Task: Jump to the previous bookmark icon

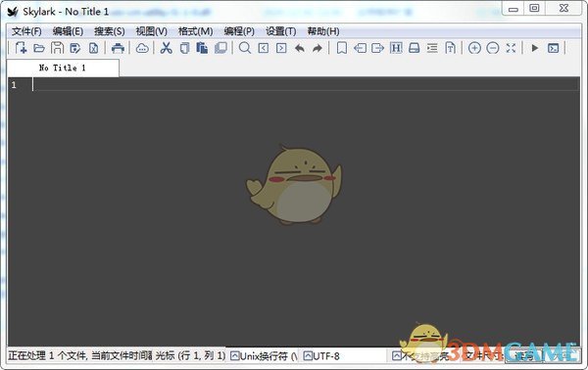Action: [x=360, y=48]
